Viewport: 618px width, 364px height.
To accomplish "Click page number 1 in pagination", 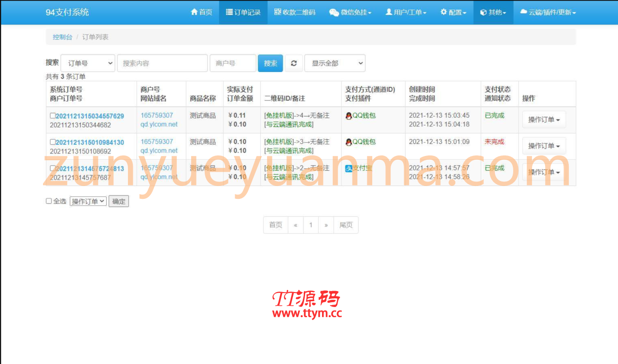I will [x=311, y=225].
